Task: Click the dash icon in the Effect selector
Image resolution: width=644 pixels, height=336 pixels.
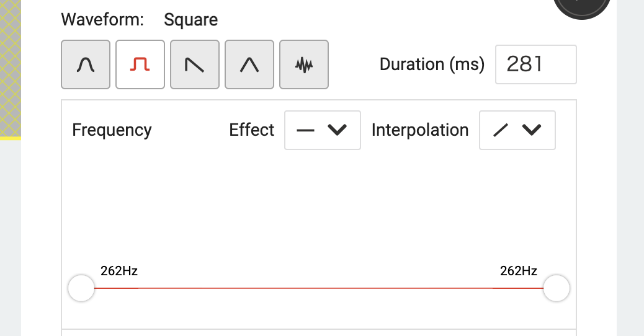Action: [306, 130]
